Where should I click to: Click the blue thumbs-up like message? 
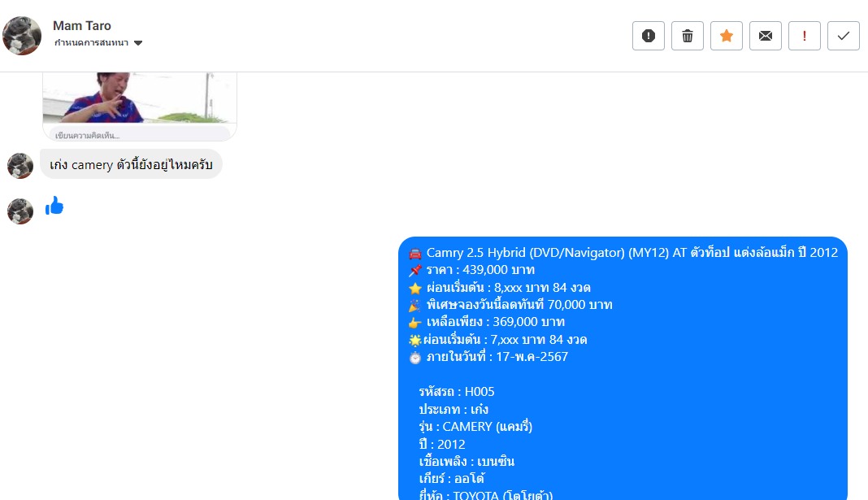54,206
